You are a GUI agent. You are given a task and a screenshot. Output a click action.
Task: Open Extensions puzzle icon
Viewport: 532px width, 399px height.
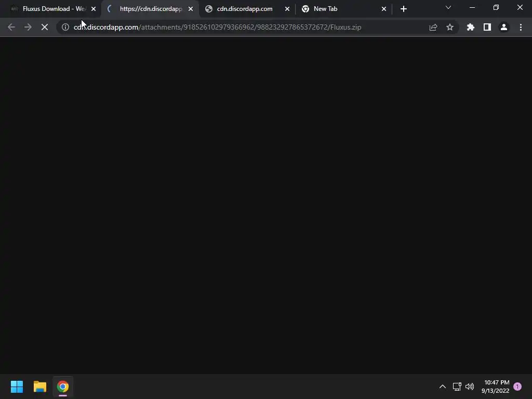(470, 27)
